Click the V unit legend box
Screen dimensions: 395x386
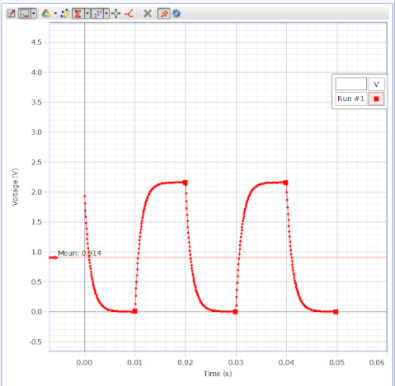376,84
